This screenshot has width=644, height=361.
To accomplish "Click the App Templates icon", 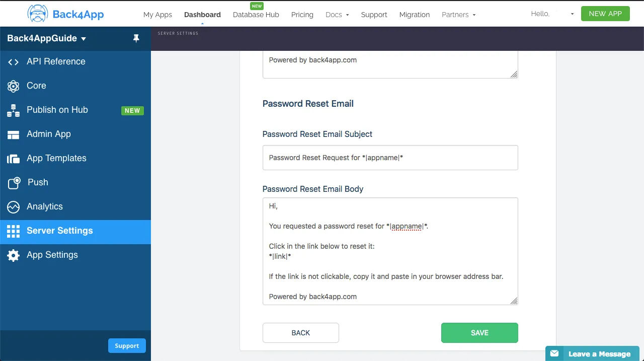I will click(13, 158).
